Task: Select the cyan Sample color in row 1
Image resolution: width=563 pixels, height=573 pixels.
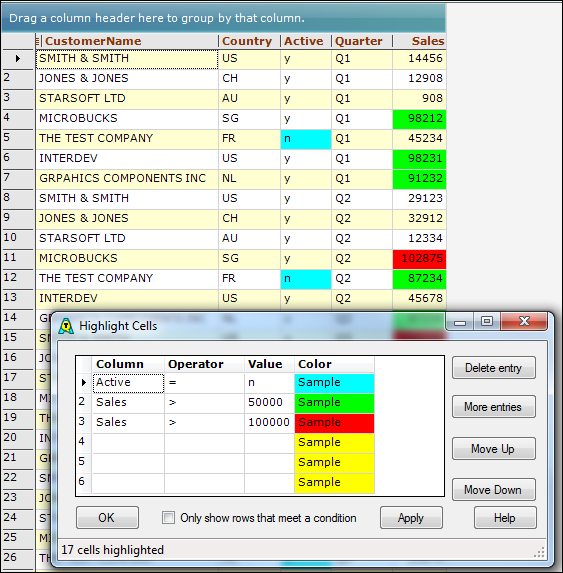Action: (x=334, y=383)
